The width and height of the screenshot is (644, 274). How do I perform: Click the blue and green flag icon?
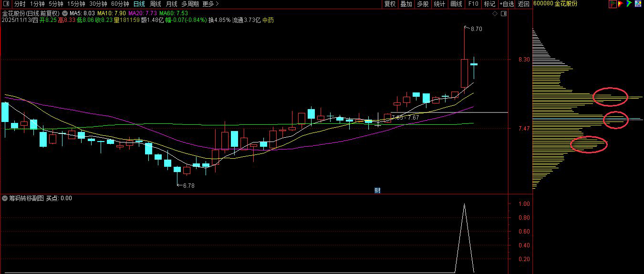tap(629, 4)
